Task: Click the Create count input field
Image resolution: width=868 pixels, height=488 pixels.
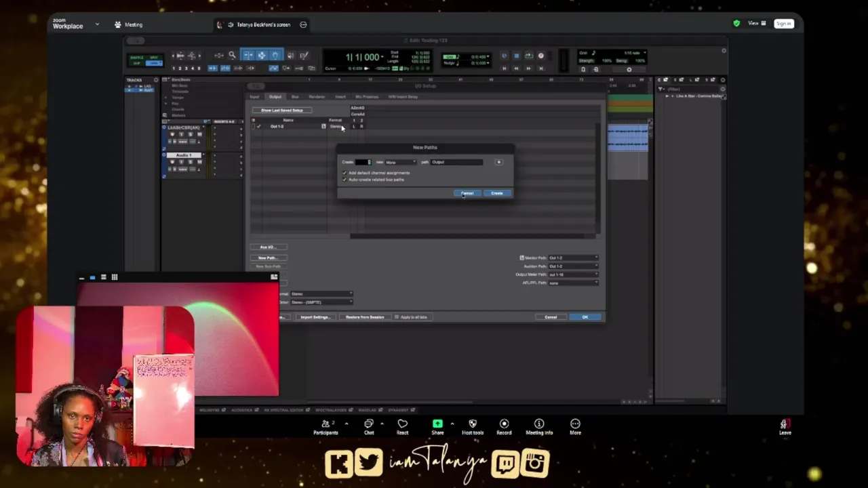Action: coord(363,162)
